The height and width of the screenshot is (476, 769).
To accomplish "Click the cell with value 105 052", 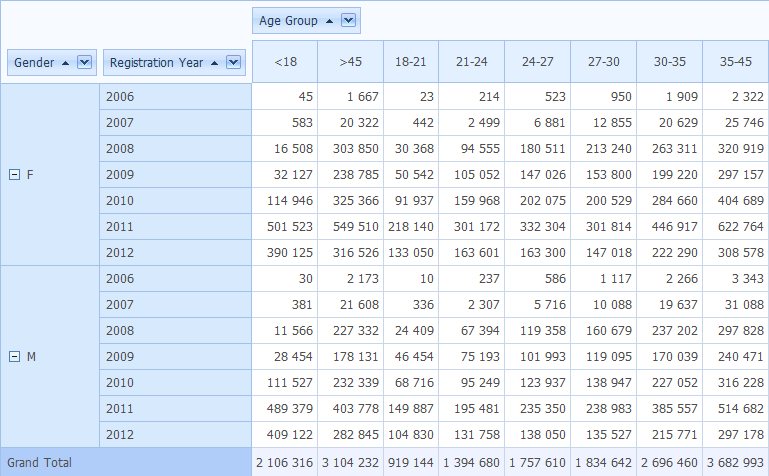I will click(x=471, y=175).
